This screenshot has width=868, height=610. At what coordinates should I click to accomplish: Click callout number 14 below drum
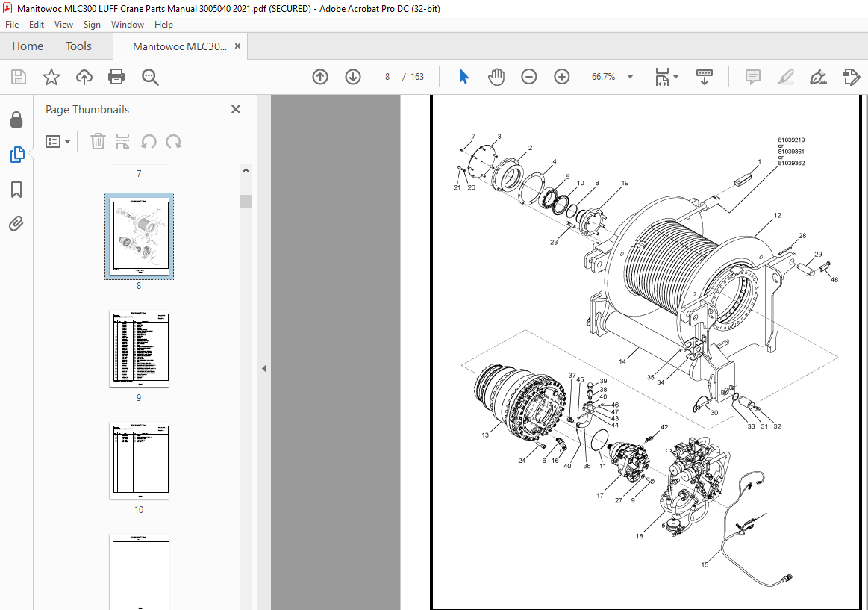[x=622, y=361]
